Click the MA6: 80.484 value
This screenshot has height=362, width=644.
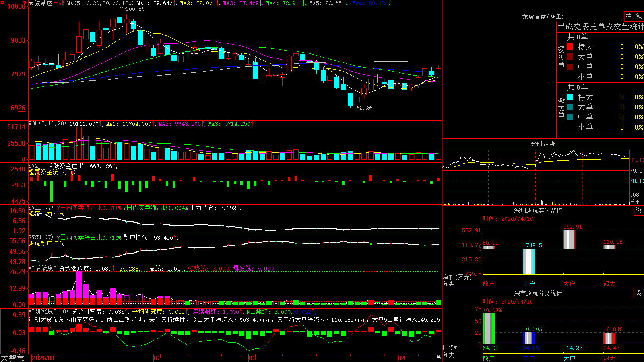pos(370,3)
